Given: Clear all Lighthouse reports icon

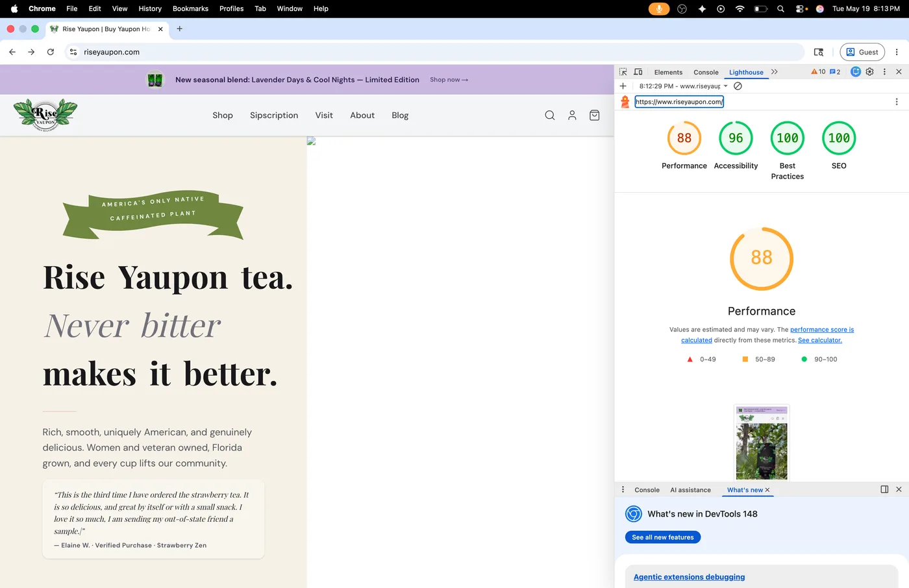Looking at the screenshot, I should [x=738, y=86].
